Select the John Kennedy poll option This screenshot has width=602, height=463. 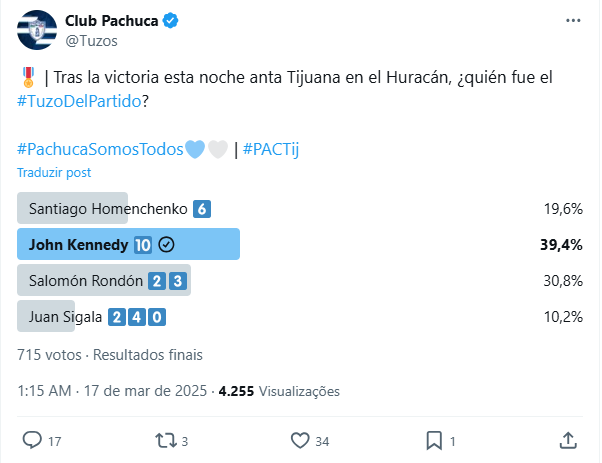[x=300, y=244]
